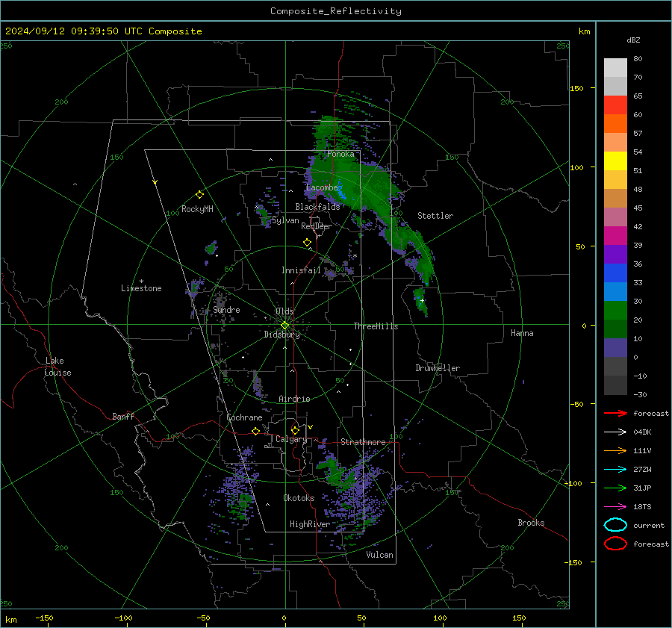Screen dimensions: 672x628
Task: Click the Vulcan town label
Action: (379, 555)
